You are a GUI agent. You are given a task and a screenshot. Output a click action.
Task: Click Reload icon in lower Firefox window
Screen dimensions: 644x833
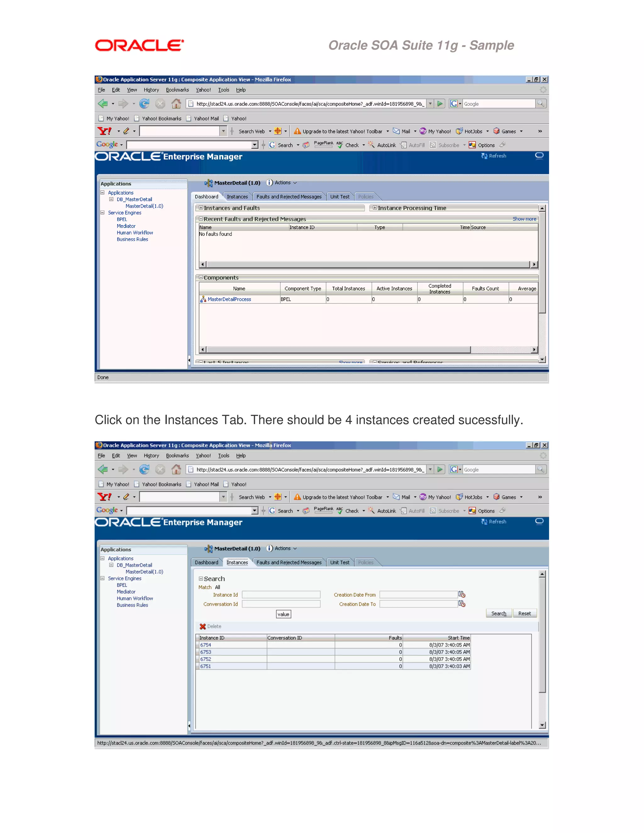[x=144, y=469]
